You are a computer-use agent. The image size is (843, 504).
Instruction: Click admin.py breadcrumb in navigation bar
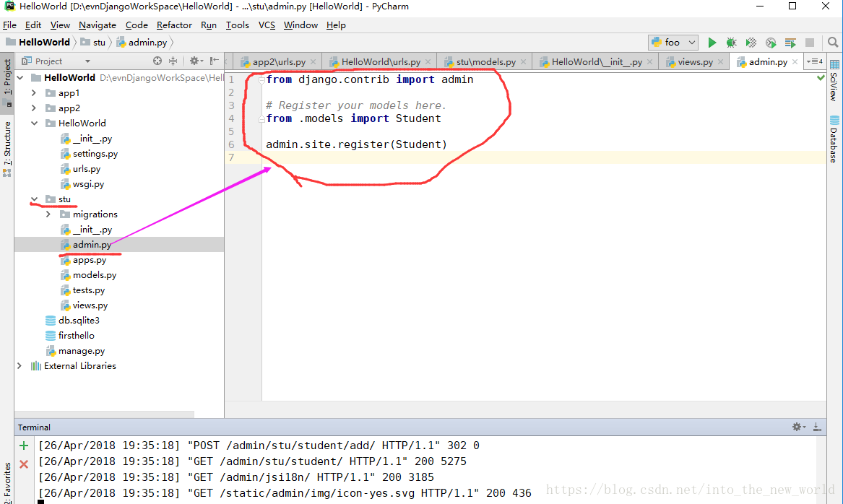tap(142, 43)
